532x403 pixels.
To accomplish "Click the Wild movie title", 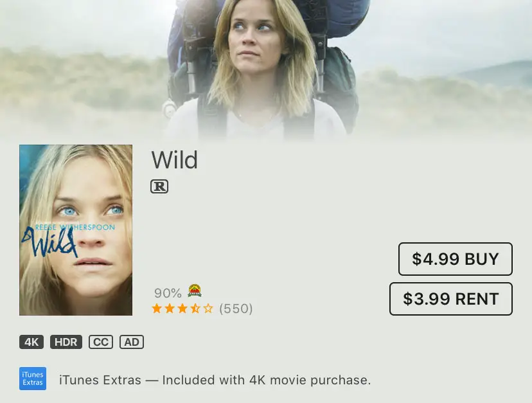I will 174,159.
